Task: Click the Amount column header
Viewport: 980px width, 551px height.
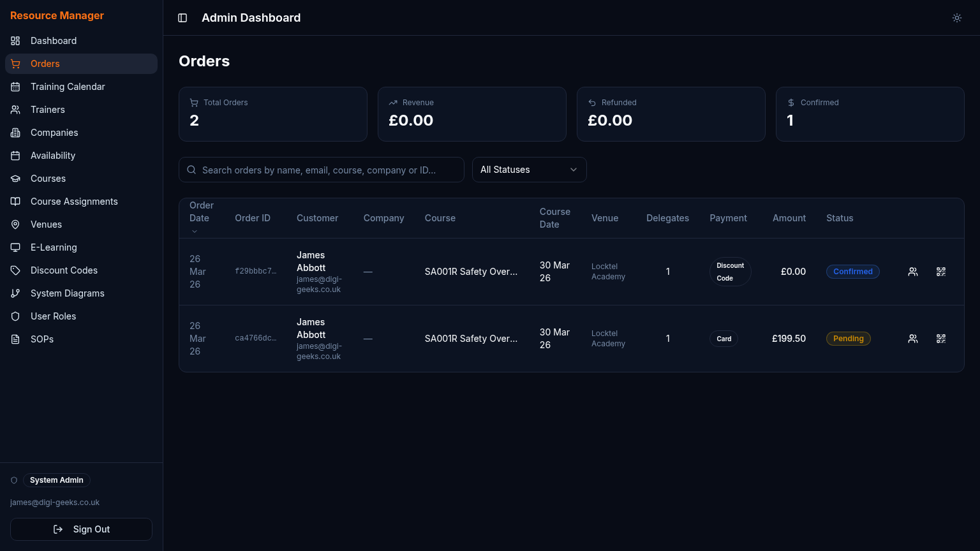Action: tap(789, 218)
